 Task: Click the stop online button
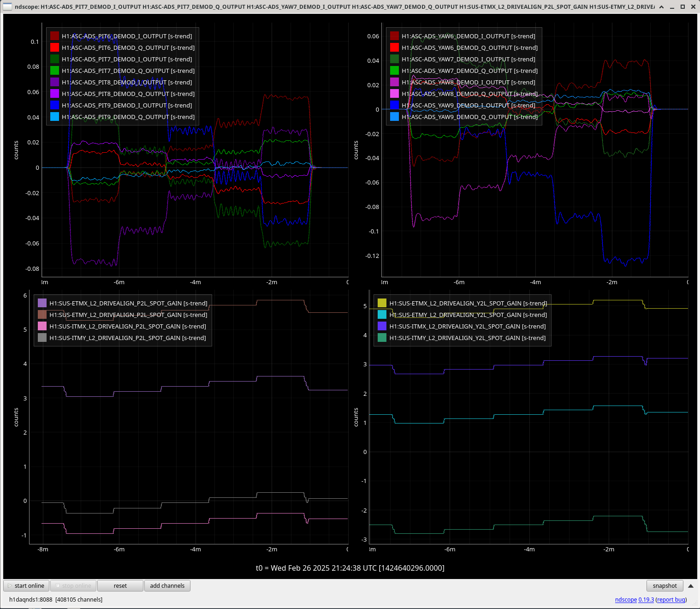(x=73, y=585)
